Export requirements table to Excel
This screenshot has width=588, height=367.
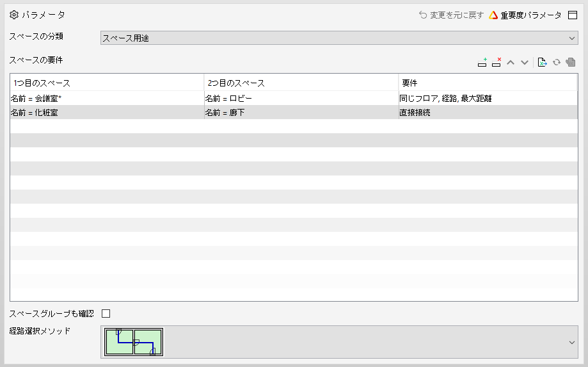pos(542,62)
